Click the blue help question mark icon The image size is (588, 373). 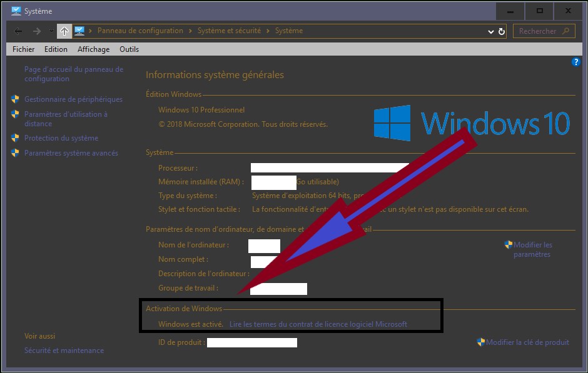pos(575,62)
